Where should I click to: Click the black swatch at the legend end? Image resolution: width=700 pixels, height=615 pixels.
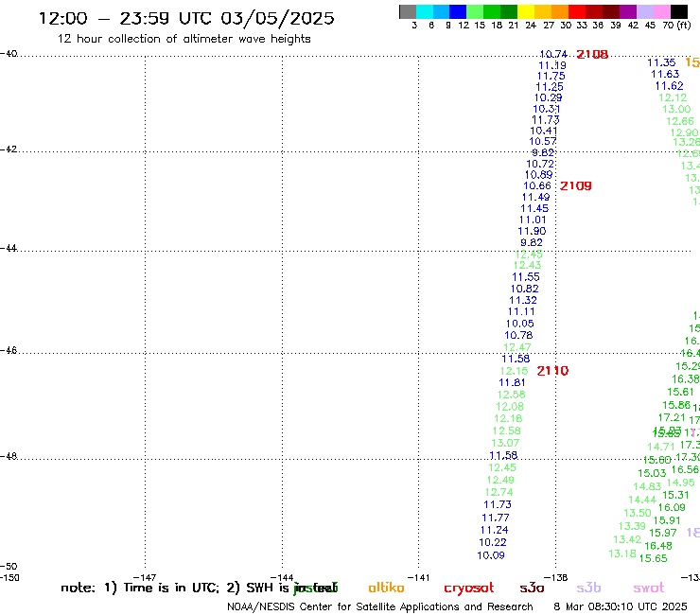[x=679, y=11]
